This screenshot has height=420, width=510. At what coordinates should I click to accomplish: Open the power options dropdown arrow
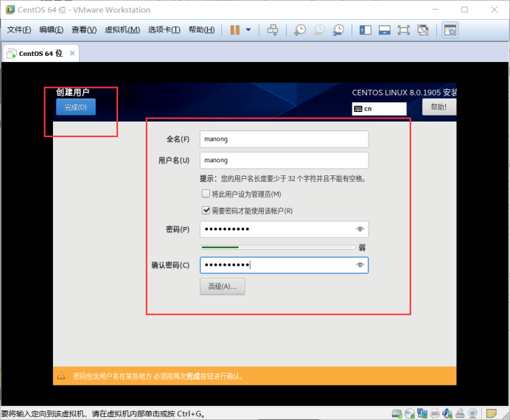pyautogui.click(x=248, y=30)
